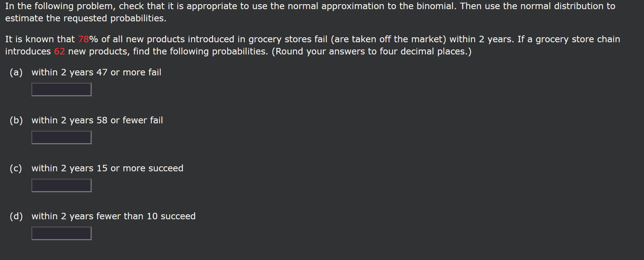Click the text '58 or fewer fail'
The image size is (644, 260).
tap(129, 120)
